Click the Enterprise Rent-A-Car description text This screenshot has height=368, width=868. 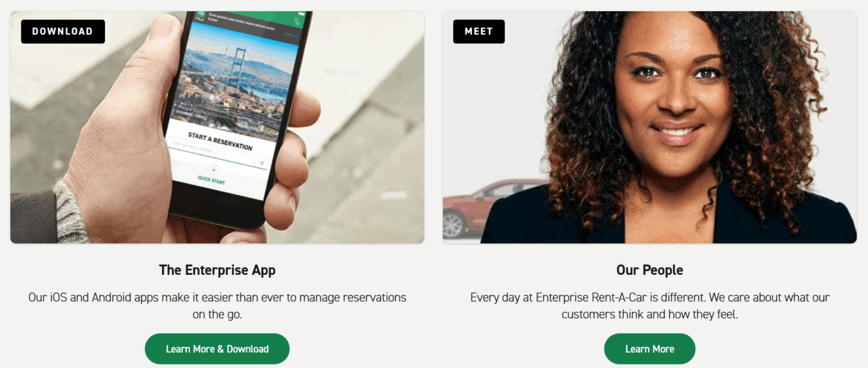[650, 305]
